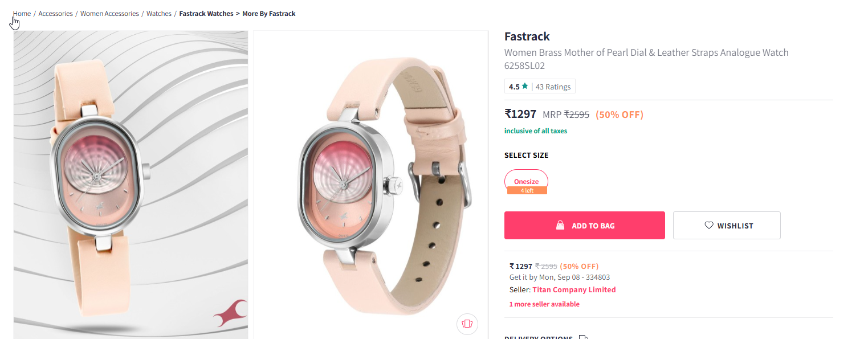Image resolution: width=868 pixels, height=339 pixels.
Task: Go to the Fastrack Watches breadcrumb
Action: [206, 14]
